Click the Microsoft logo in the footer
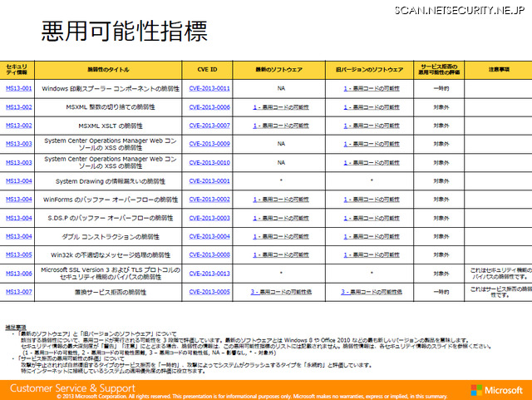 coord(497,390)
